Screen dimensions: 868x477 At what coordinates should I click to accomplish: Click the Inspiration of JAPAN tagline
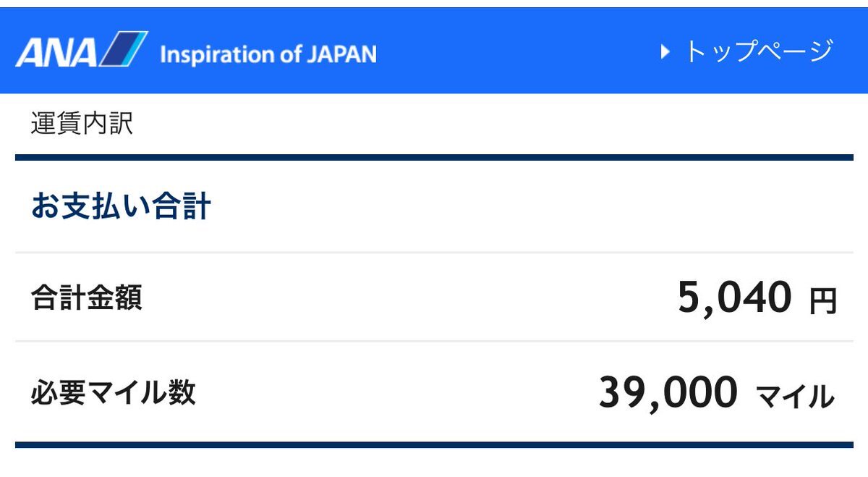(268, 54)
